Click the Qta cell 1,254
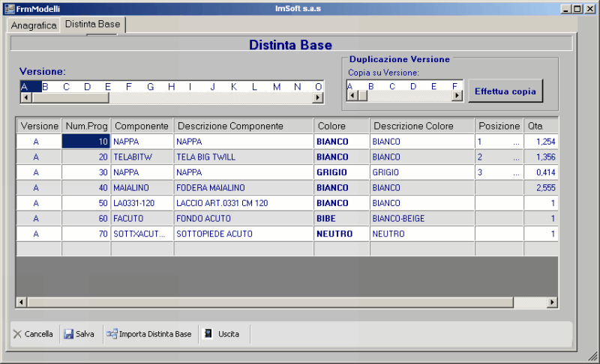 [541, 142]
